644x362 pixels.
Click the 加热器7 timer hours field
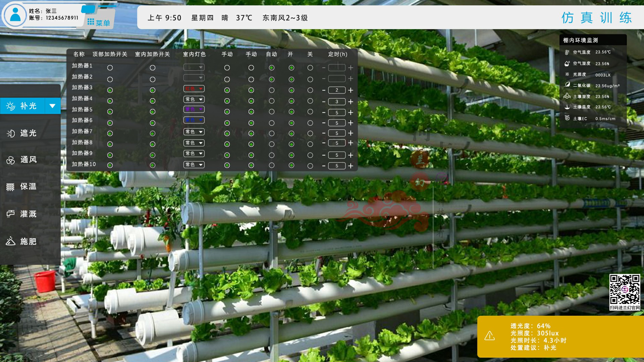point(337,133)
